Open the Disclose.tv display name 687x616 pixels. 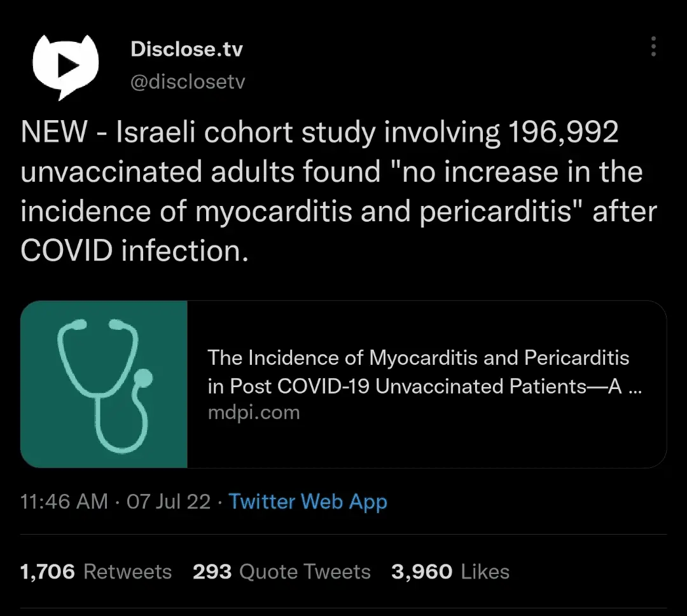[x=186, y=50]
